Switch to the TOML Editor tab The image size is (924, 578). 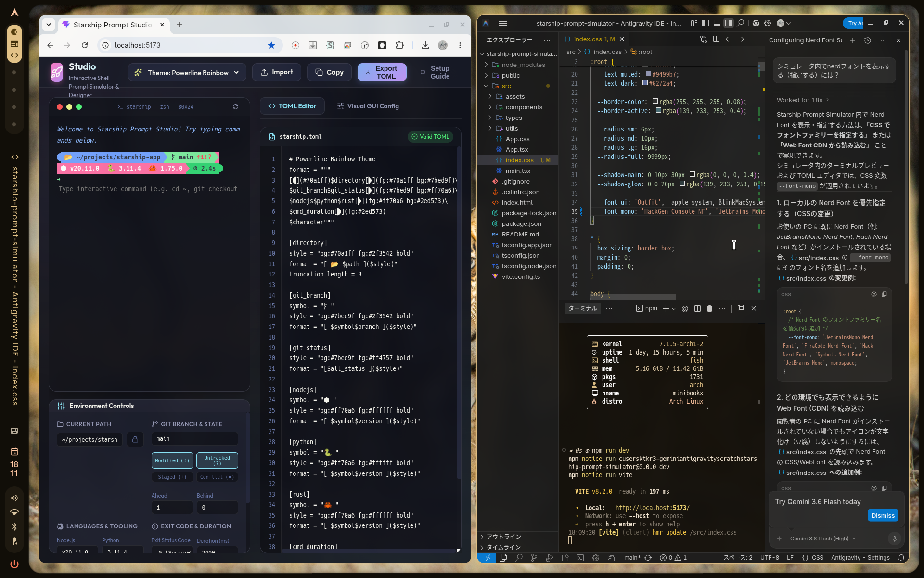pos(292,106)
